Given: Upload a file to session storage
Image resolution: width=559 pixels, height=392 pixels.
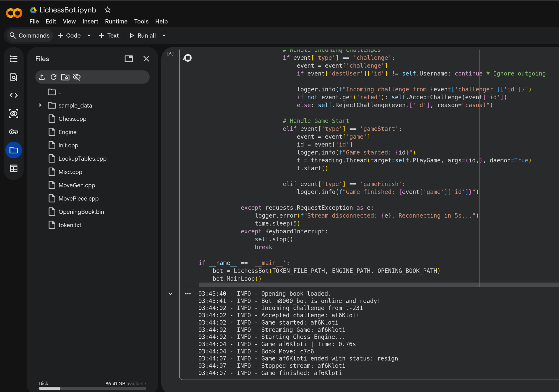Looking at the screenshot, I should (42, 77).
